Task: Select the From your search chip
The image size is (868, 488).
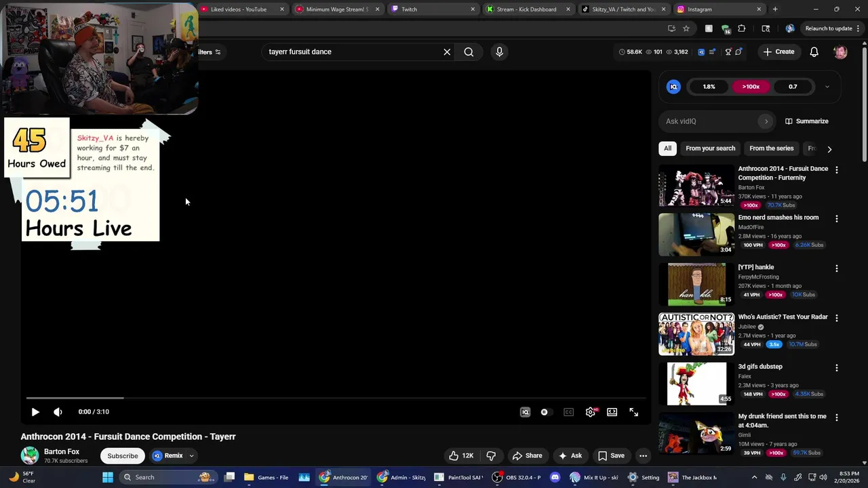Action: coord(710,148)
